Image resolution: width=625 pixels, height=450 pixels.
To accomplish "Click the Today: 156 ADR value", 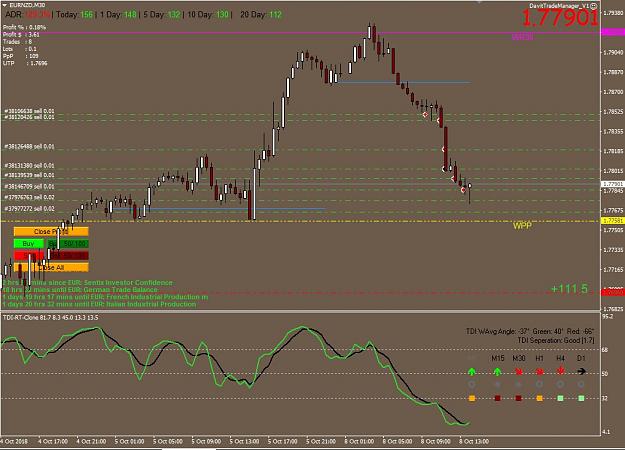I will 75,15.
